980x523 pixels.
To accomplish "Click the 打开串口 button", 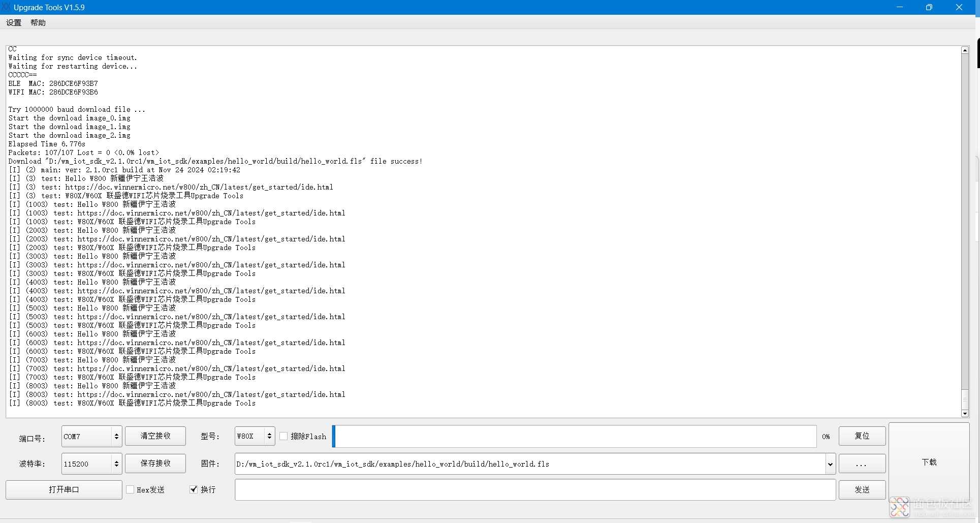I will click(x=64, y=489).
